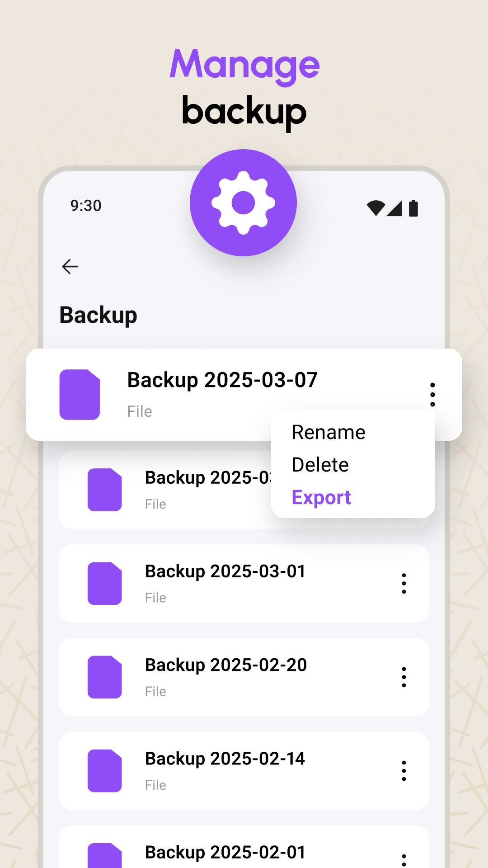Open three-dot menu for Backup 2025-03-01
Screen dimensions: 488x868
pyautogui.click(x=404, y=584)
